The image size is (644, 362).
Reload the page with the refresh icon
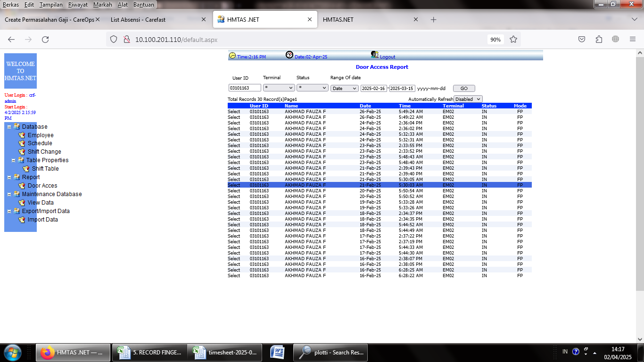(45, 40)
